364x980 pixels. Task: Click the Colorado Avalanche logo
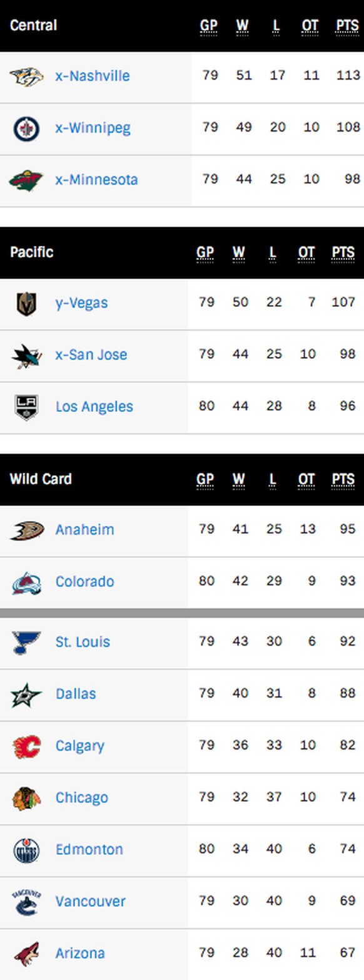pyautogui.click(x=26, y=582)
